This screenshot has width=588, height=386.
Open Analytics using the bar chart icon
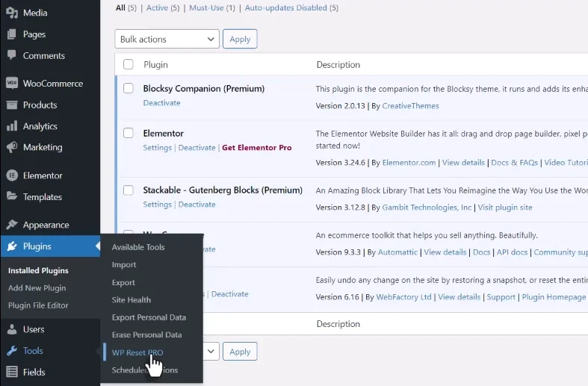coord(12,126)
